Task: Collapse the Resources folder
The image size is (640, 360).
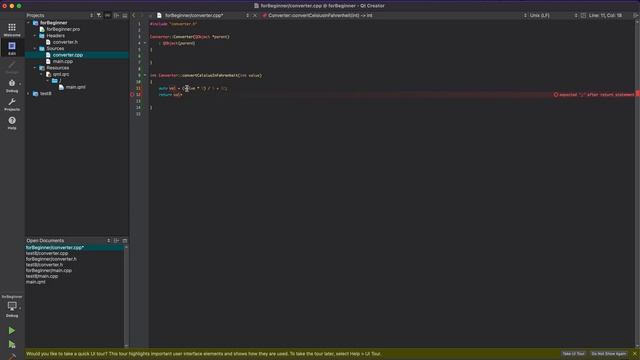Action: coord(35,68)
